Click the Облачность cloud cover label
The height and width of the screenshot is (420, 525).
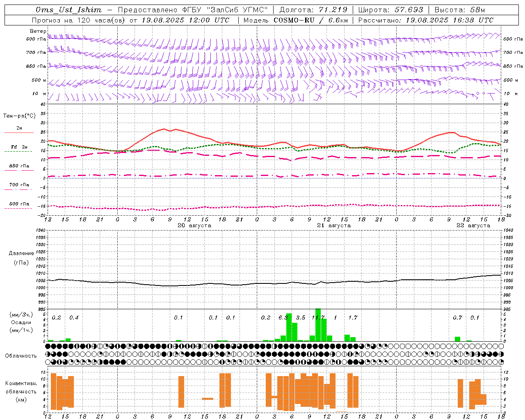[21, 356]
